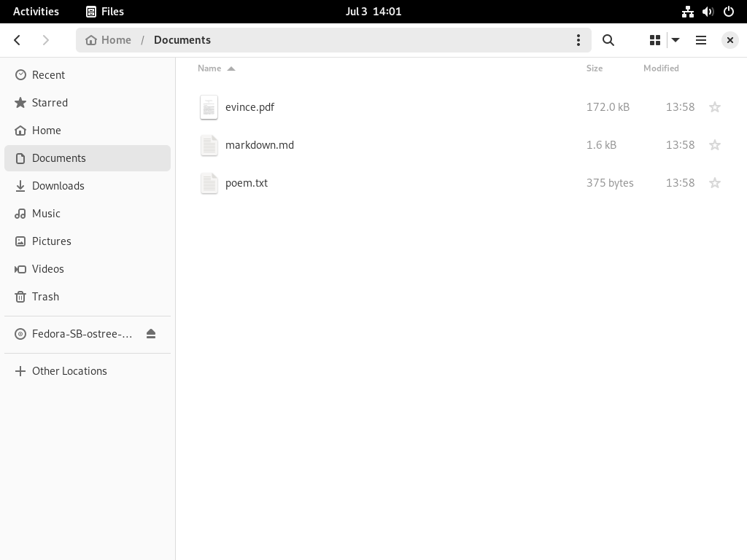This screenshot has width=747, height=560.
Task: Star the markdown.md file
Action: point(715,145)
